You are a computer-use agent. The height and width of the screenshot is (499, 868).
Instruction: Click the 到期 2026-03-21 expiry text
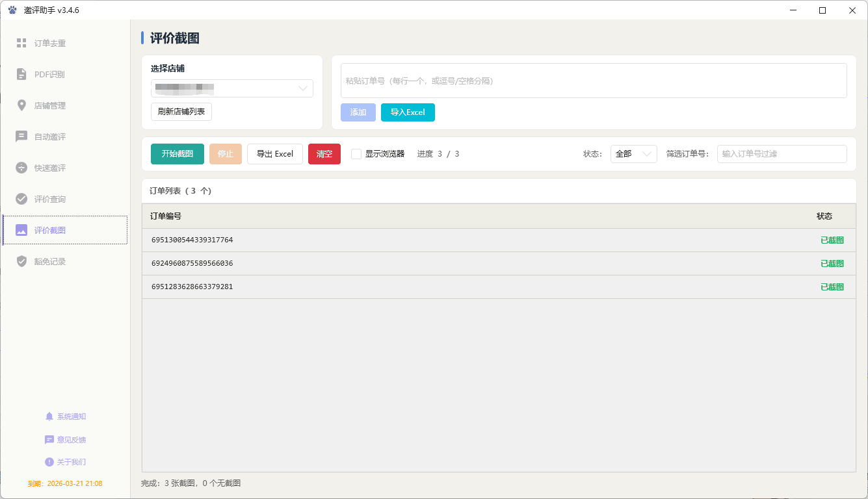pos(65,483)
